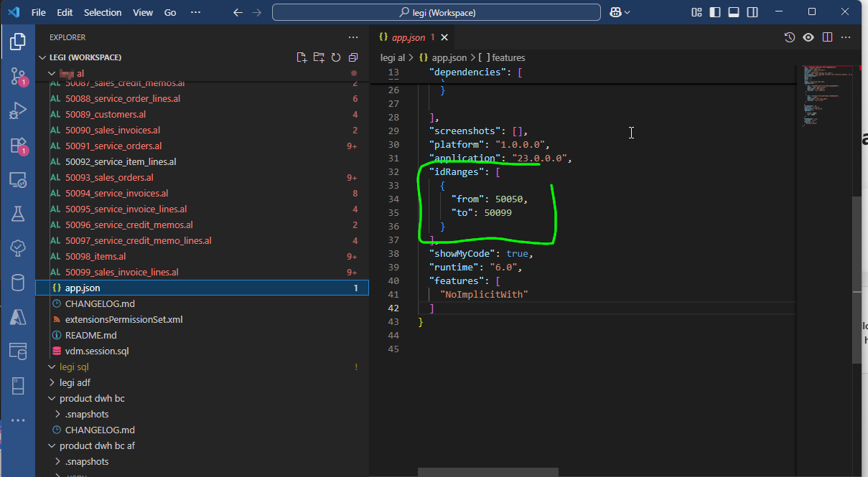Open the Source Control view

(18, 76)
